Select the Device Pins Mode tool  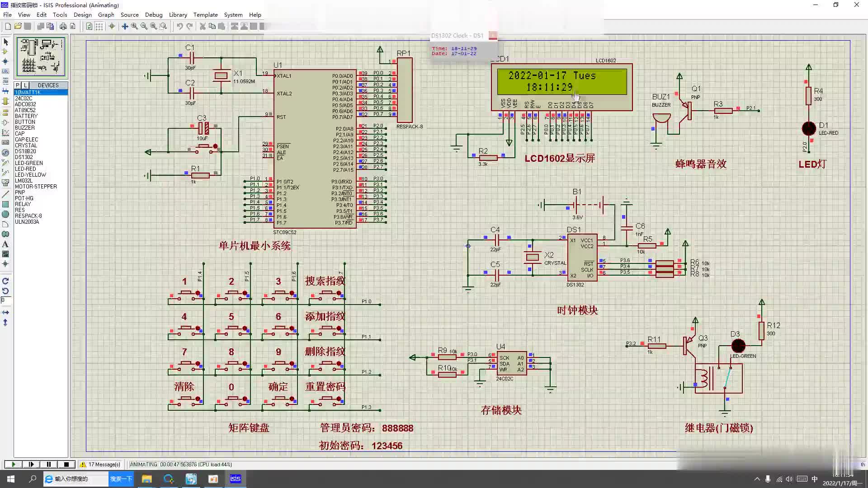tap(5, 122)
